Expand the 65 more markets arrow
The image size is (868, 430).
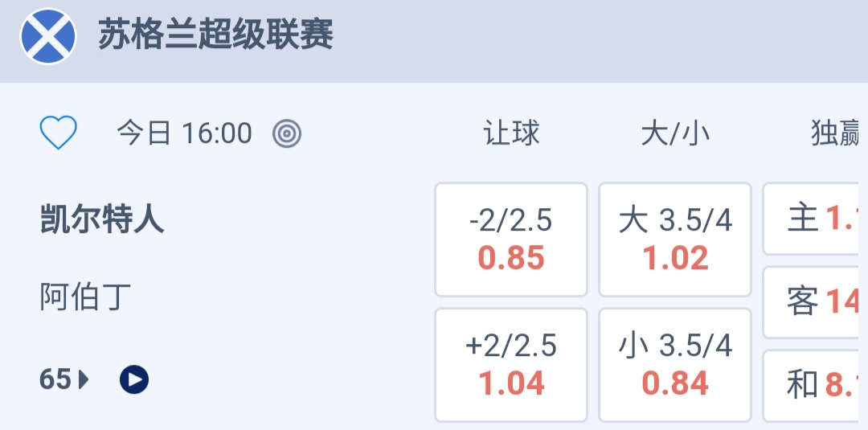click(x=84, y=379)
